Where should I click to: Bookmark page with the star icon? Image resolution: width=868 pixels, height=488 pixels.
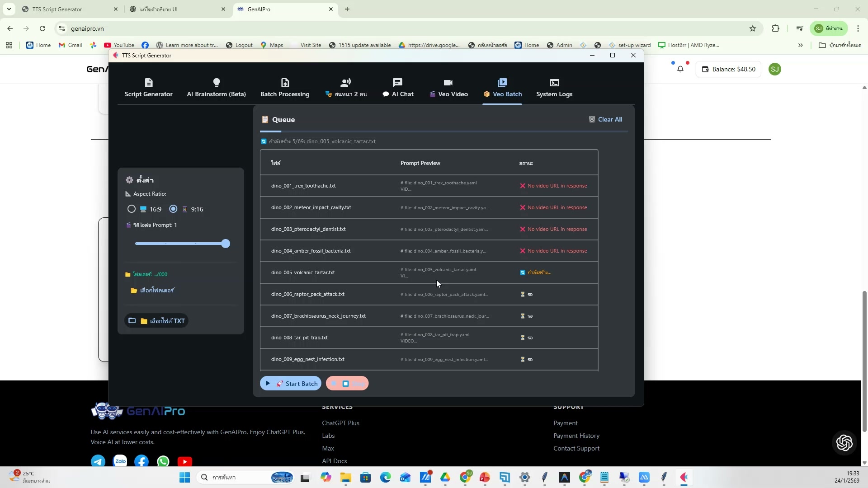(753, 28)
